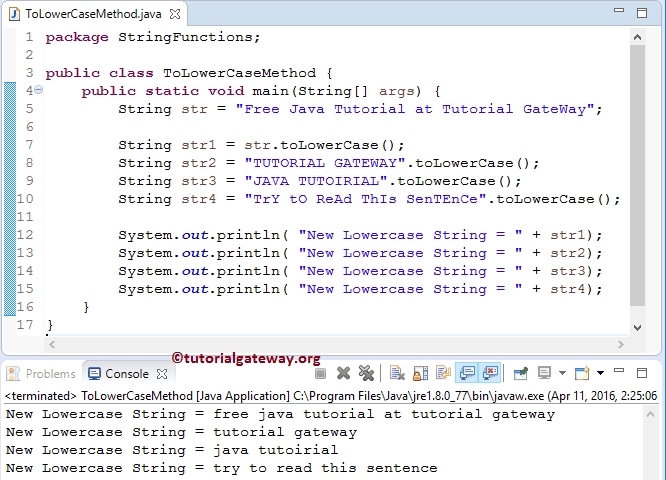Maximize the Console view panel
Viewport: 666px width, 480px height.
click(642, 373)
